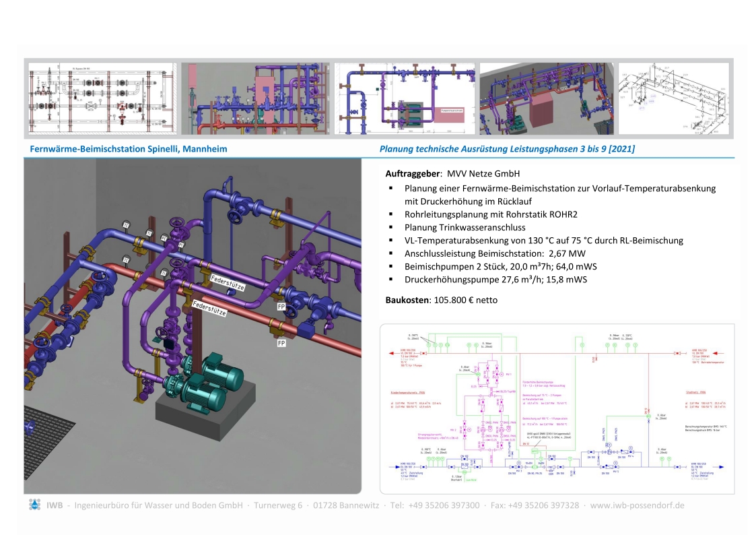The image size is (756, 535).
Task: Open the wireframe pipe-stress model thumbnail
Action: 673,99
